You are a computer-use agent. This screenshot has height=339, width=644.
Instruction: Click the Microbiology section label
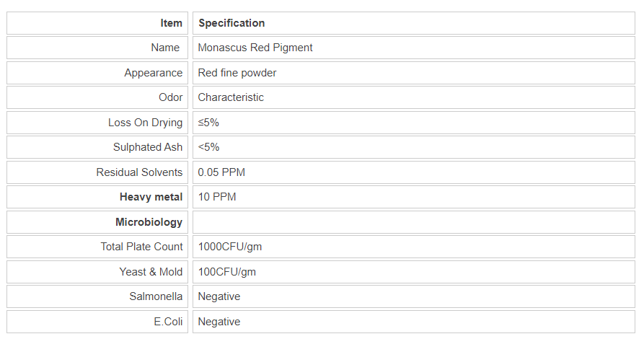click(149, 222)
